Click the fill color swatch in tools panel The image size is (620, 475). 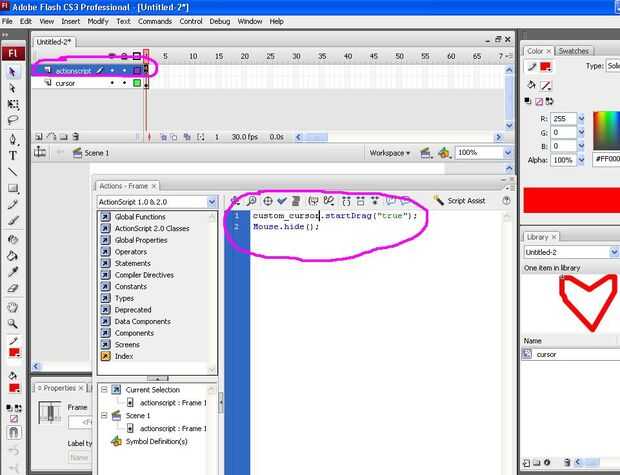pyautogui.click(x=14, y=388)
